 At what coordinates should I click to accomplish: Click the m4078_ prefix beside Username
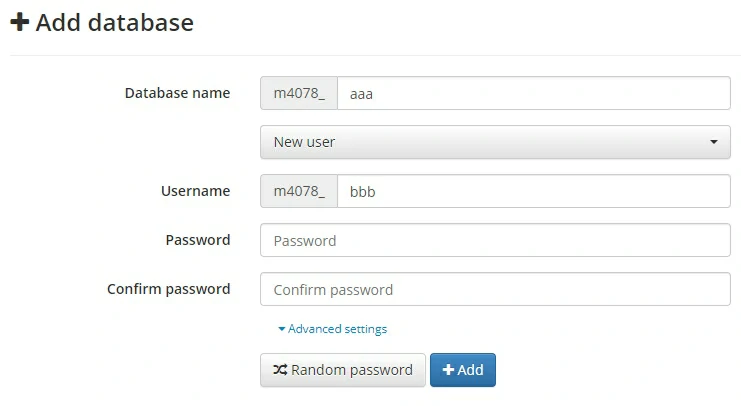click(299, 191)
